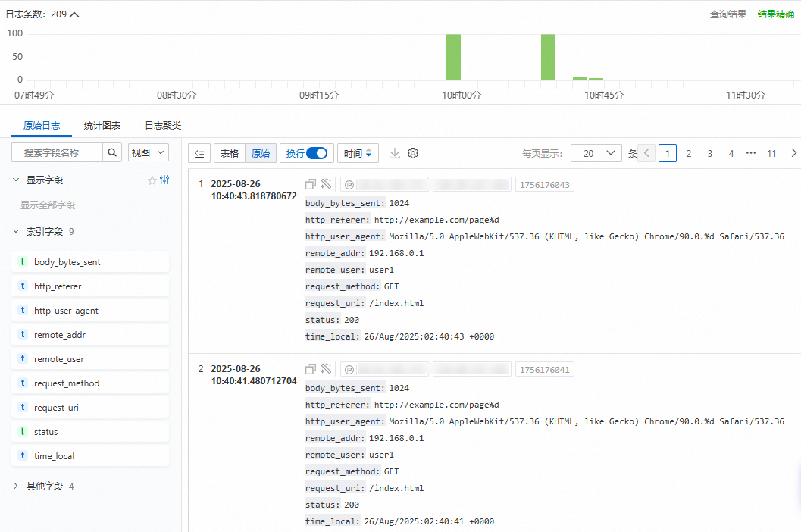Go to the next page arrow
This screenshot has width=801, height=532.
point(793,153)
